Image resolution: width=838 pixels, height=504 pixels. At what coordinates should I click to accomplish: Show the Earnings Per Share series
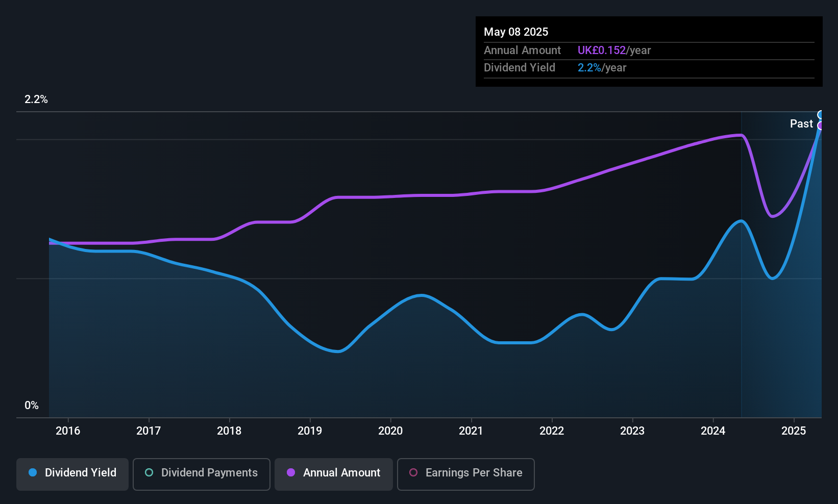[x=465, y=473]
